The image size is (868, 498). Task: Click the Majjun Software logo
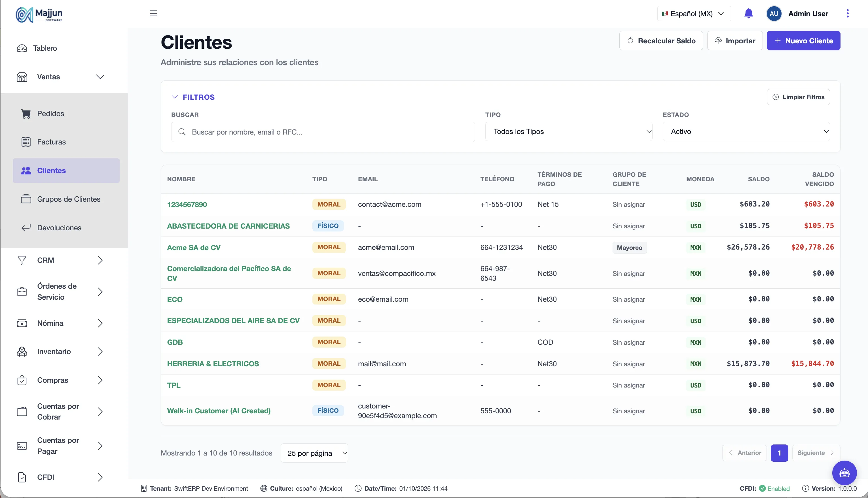(39, 14)
